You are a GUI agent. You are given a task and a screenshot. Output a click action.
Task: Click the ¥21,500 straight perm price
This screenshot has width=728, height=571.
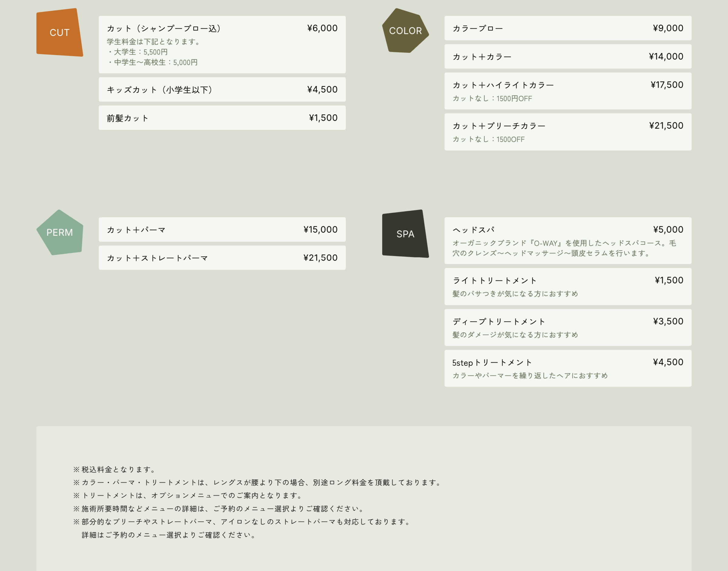tap(320, 258)
